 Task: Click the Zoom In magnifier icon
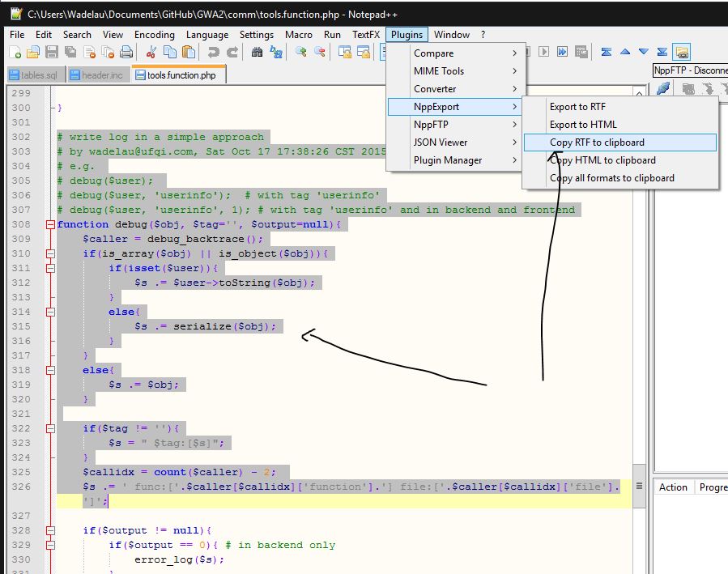pyautogui.click(x=301, y=52)
